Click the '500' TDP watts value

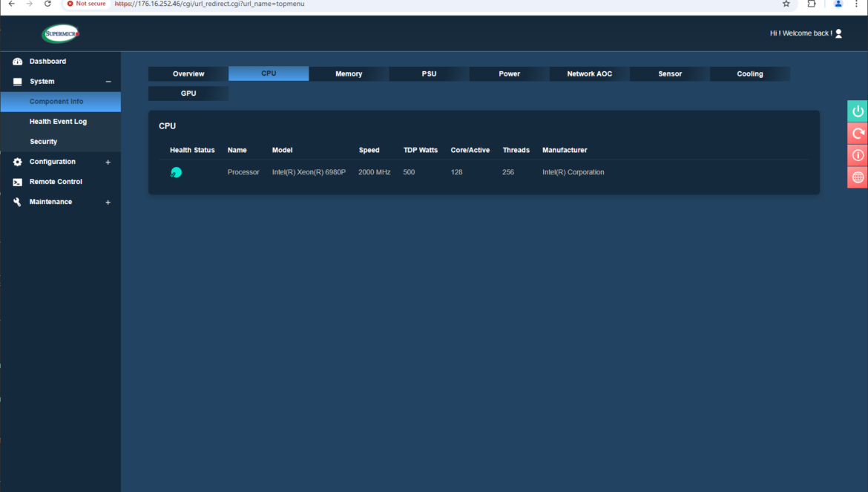[409, 172]
